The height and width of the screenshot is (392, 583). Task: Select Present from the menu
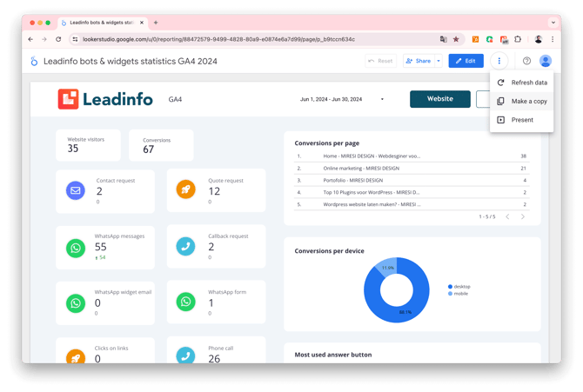pyautogui.click(x=521, y=120)
